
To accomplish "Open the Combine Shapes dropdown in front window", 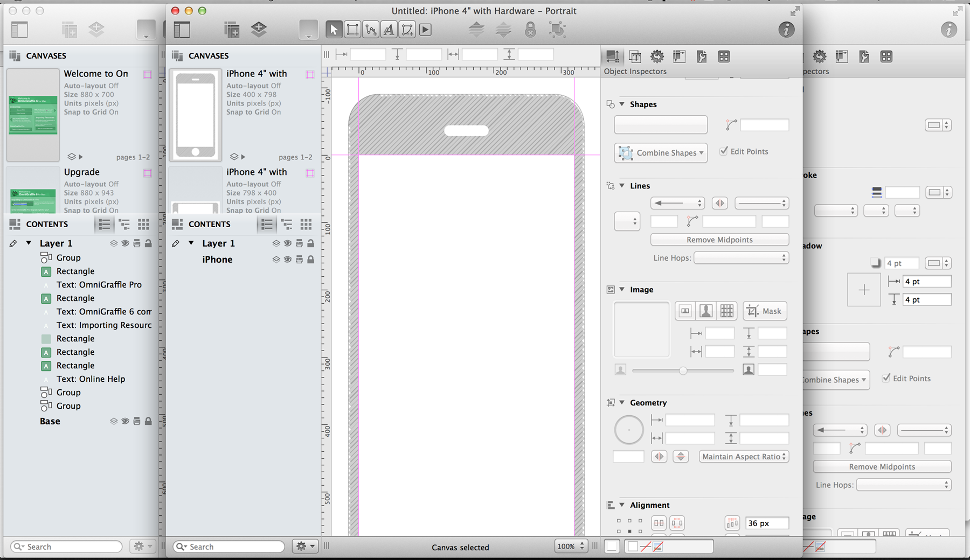I will coord(661,153).
